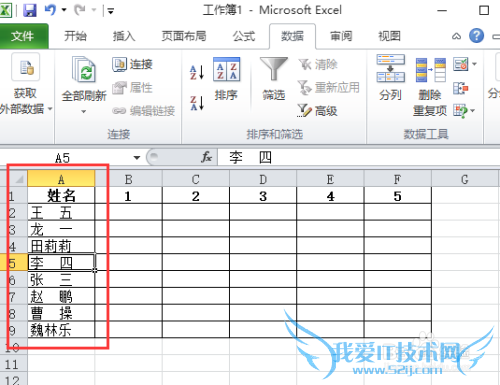
Task: Click the 全部刷新 refresh icon
Action: tap(84, 70)
